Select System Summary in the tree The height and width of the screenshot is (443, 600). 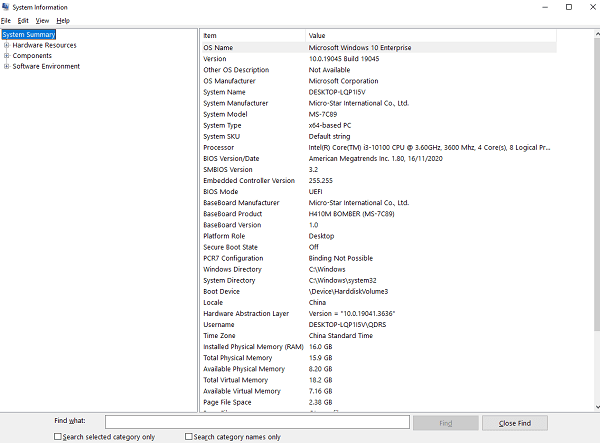(x=29, y=34)
